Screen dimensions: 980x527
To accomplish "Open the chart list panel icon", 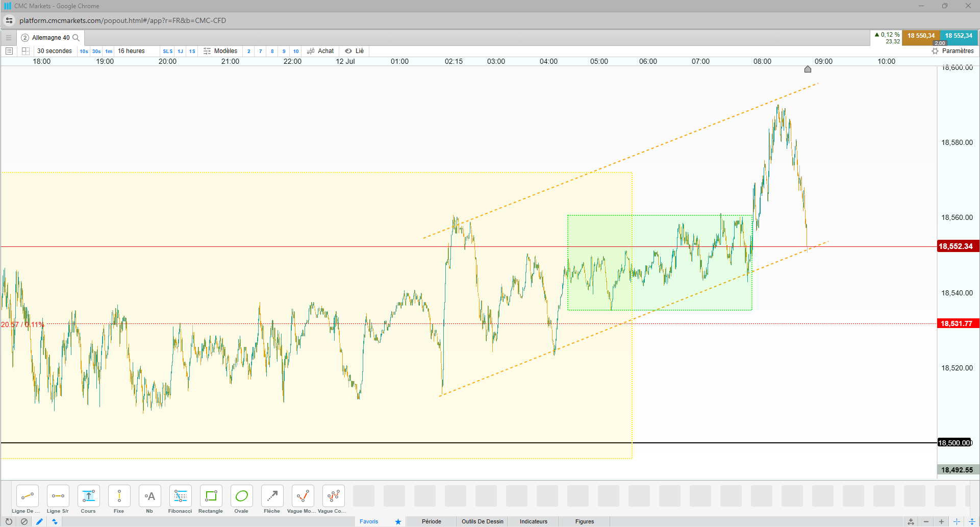I will (9, 51).
